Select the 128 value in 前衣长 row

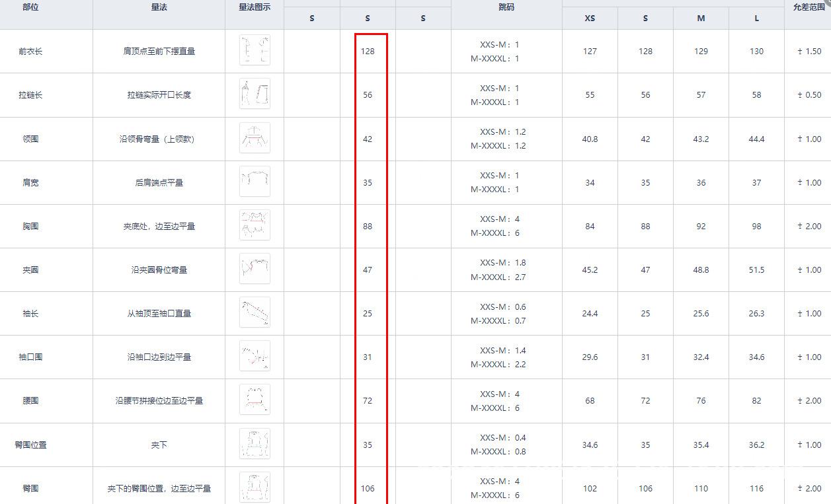[368, 51]
